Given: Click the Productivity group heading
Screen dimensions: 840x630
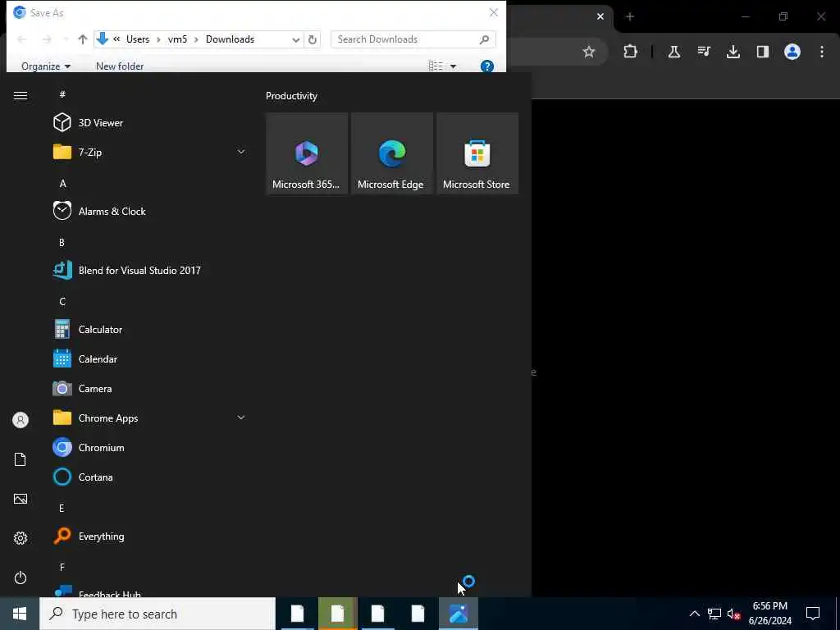Looking at the screenshot, I should coord(291,96).
